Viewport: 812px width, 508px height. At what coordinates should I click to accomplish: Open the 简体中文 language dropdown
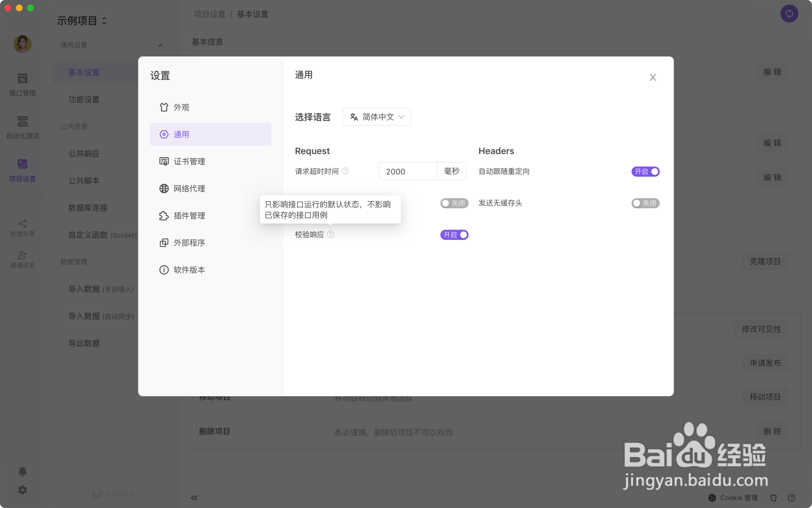pos(376,117)
